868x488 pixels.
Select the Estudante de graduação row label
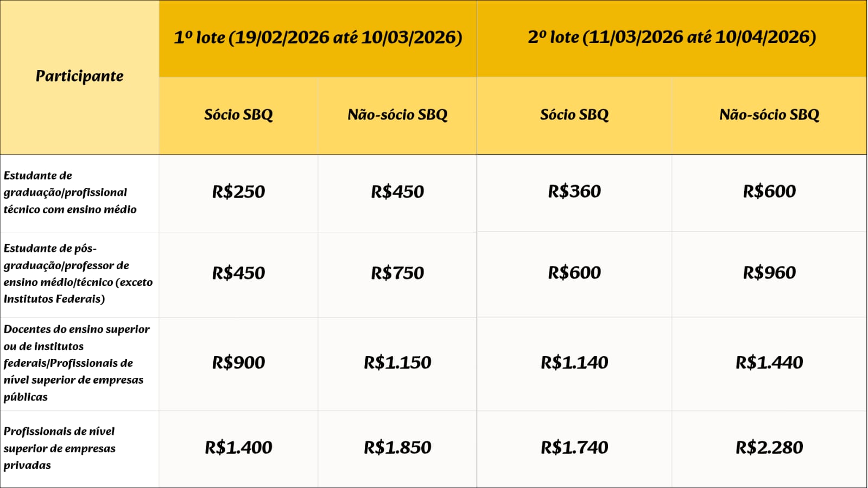pyautogui.click(x=70, y=192)
